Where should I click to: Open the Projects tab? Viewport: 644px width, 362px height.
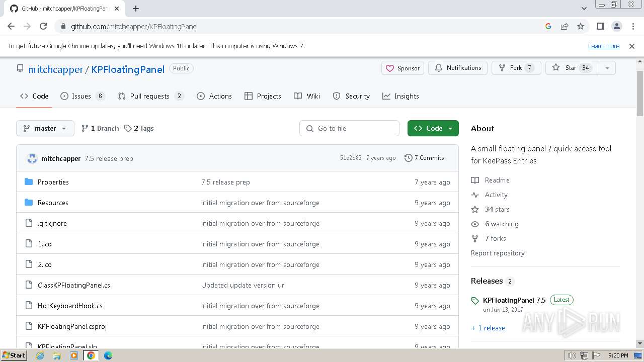click(263, 96)
